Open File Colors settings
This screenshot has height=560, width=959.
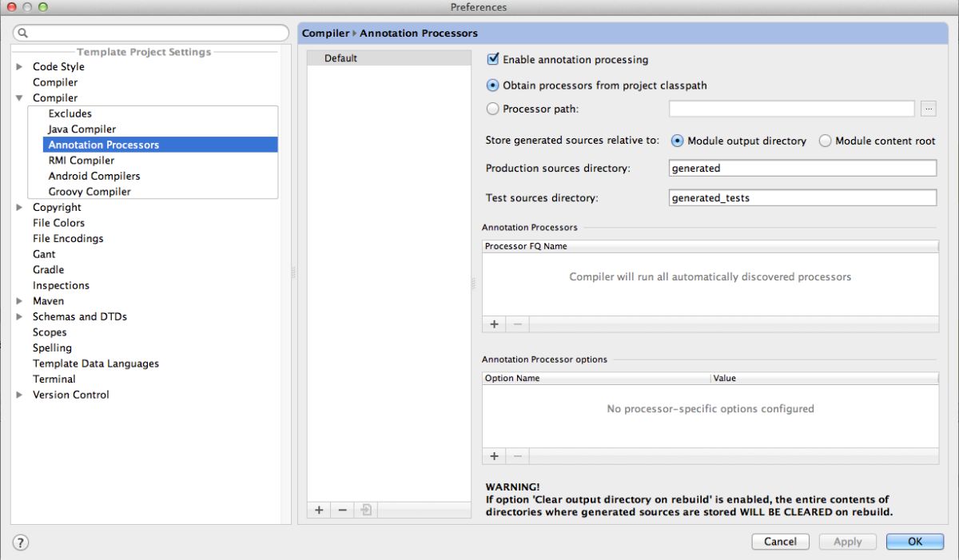[x=58, y=223]
